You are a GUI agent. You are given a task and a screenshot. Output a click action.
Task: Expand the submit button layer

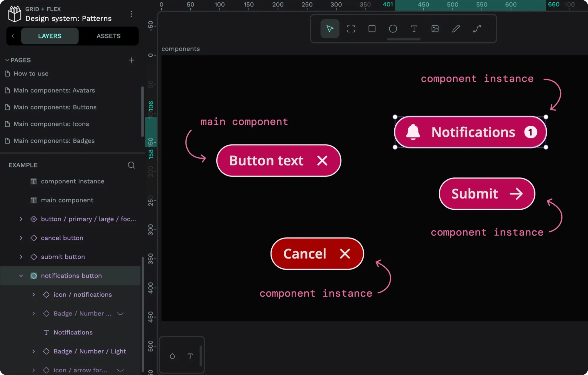[21, 256]
